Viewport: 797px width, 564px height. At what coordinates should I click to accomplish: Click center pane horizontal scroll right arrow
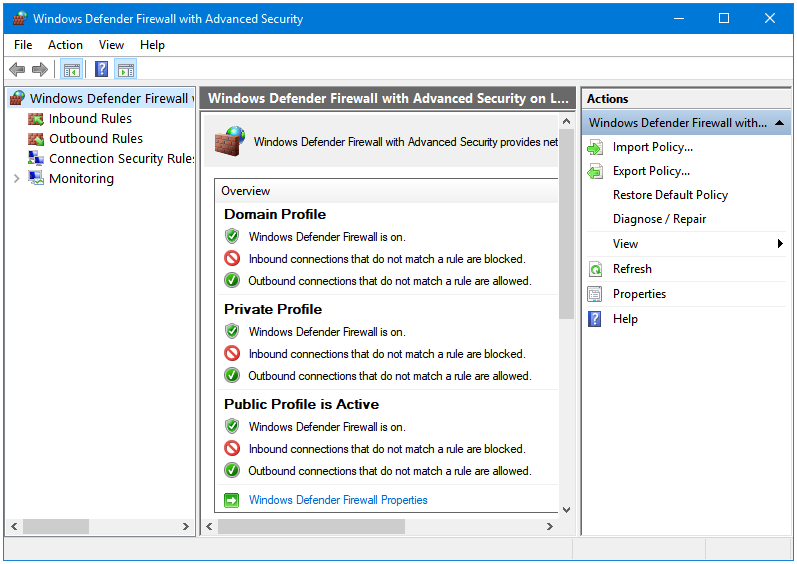coord(549,526)
